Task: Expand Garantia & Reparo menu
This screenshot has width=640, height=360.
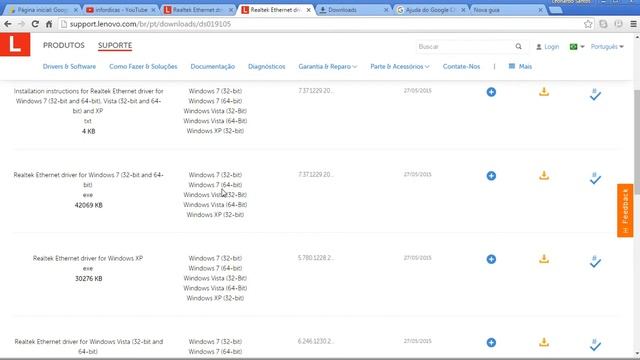Action: pyautogui.click(x=327, y=67)
